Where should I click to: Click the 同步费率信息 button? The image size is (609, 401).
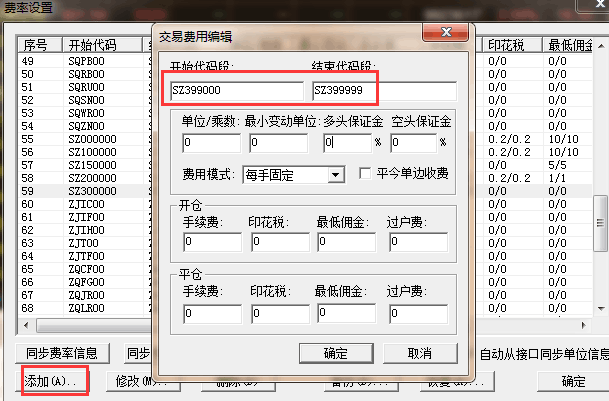coord(62,354)
